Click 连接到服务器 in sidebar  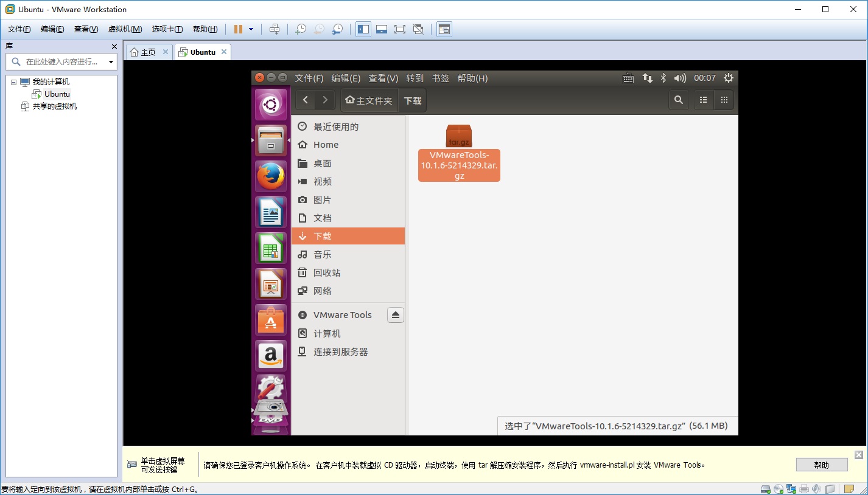click(x=348, y=351)
